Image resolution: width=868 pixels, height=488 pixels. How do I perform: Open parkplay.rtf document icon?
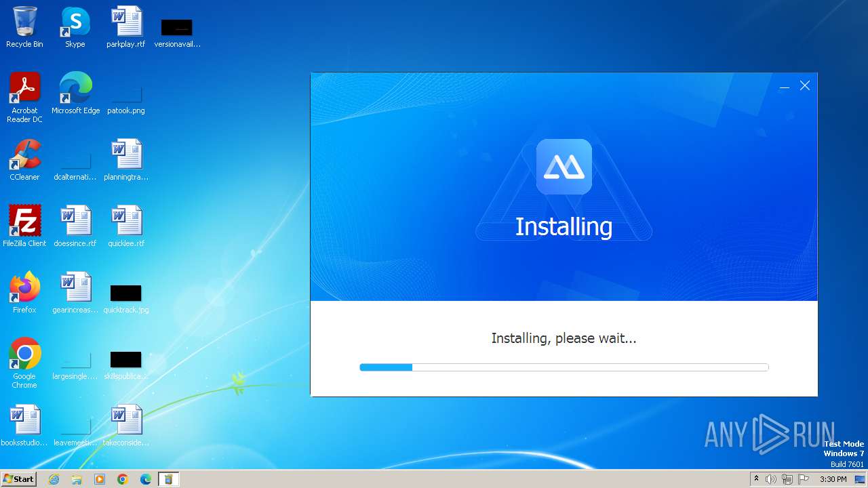point(126,27)
